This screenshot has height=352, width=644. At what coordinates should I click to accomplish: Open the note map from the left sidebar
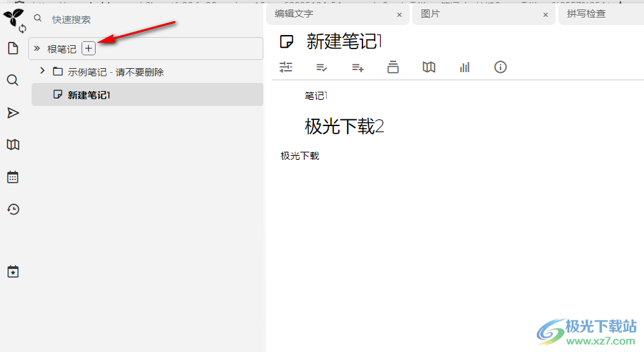pyautogui.click(x=12, y=144)
